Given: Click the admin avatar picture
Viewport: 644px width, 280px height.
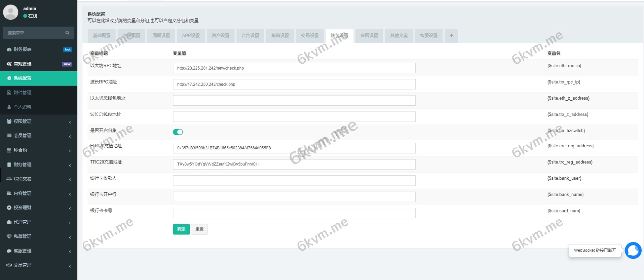Looking at the screenshot, I should [11, 12].
